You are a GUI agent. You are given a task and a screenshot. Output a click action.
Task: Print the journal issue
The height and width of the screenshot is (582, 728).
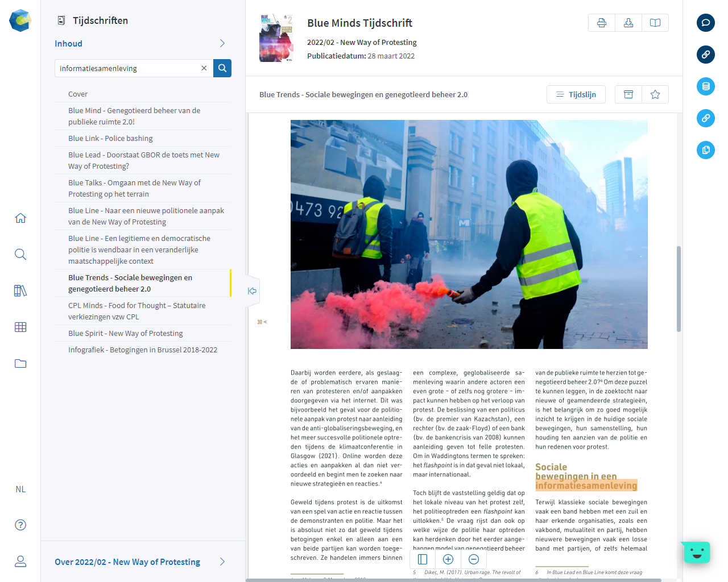pos(602,23)
